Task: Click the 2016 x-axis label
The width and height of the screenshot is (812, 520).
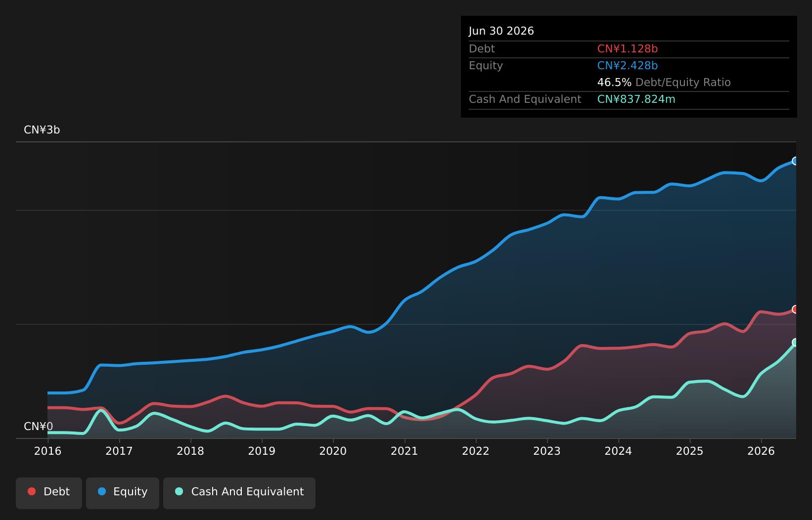Action: pos(48,451)
